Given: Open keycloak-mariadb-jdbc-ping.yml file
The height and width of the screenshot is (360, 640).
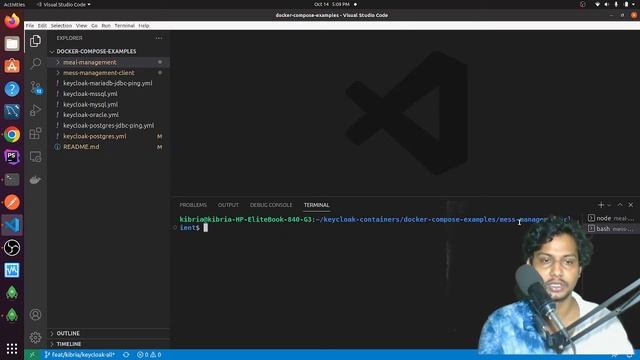Looking at the screenshot, I should tap(109, 83).
